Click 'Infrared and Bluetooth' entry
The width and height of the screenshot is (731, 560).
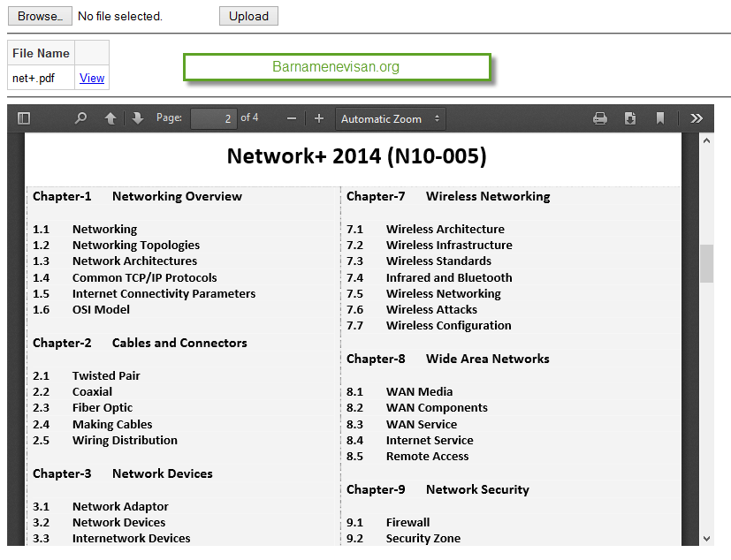tap(449, 277)
